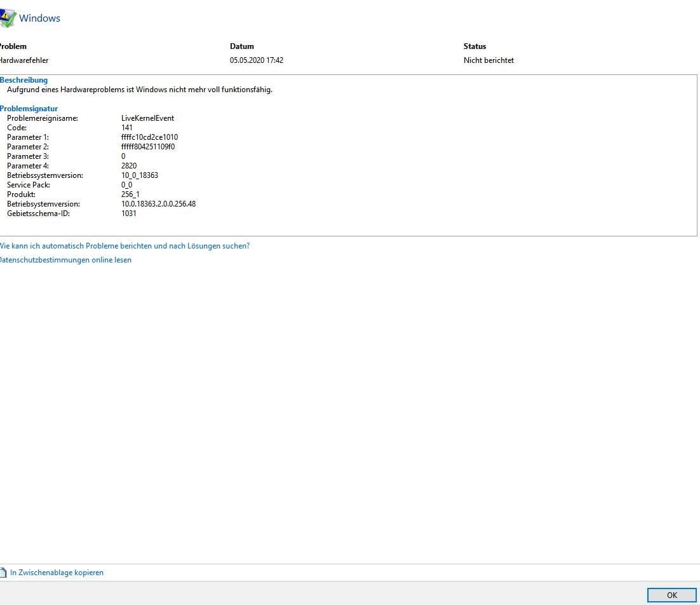Select Service Pack value '0_0'
The image size is (700, 605).
pos(127,185)
